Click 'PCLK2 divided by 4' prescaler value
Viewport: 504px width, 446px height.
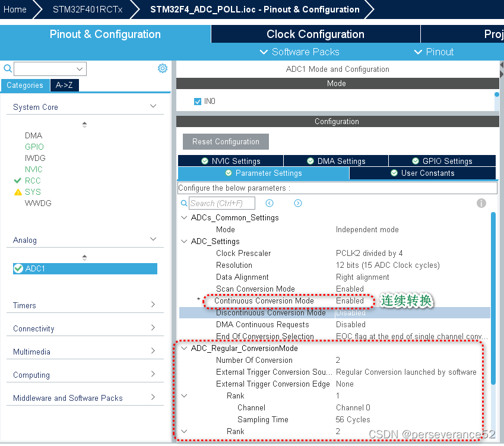[x=369, y=253]
